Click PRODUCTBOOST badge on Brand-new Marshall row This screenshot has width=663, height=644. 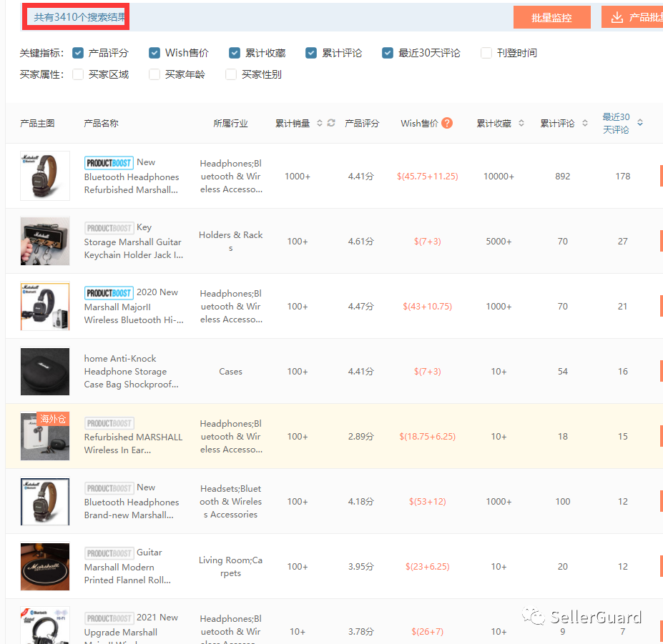(x=109, y=488)
